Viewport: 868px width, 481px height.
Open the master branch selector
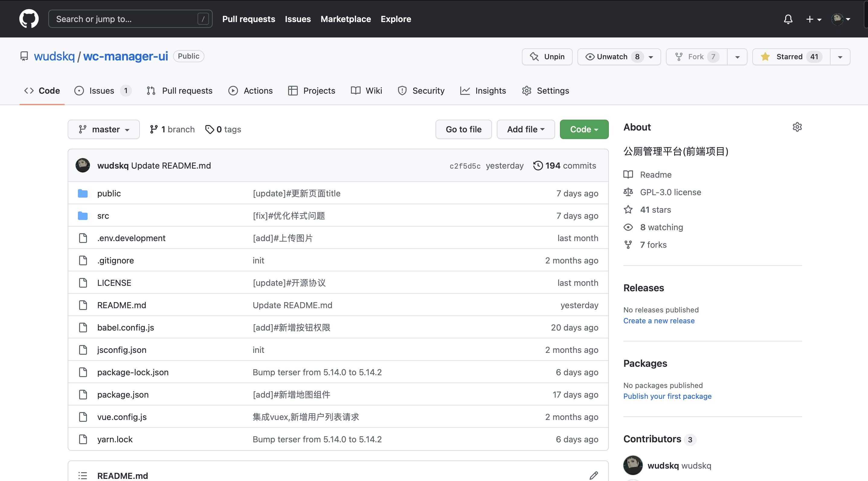[104, 129]
